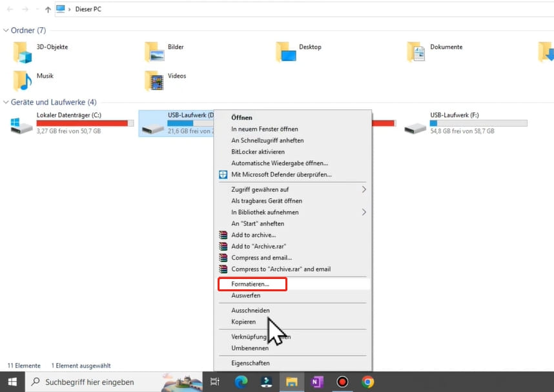Click the F: drive usage bar
Viewport: 554px width, 392px height.
478,123
